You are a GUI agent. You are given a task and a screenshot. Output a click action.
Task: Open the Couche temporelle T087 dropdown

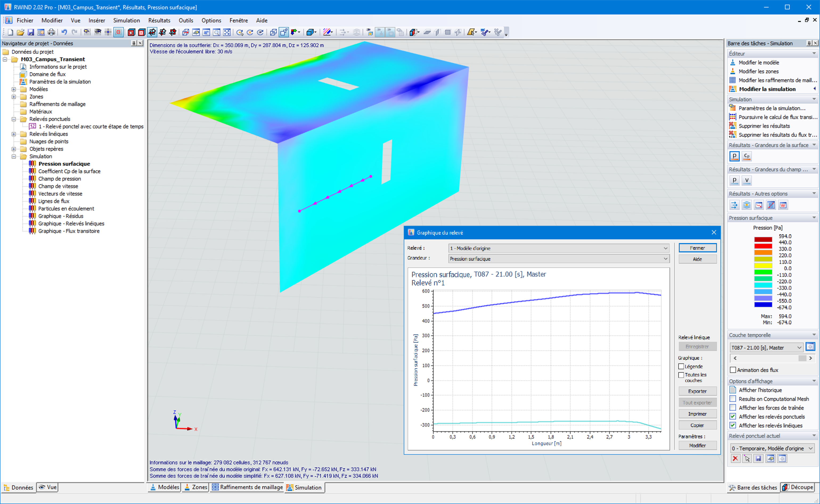coord(799,348)
